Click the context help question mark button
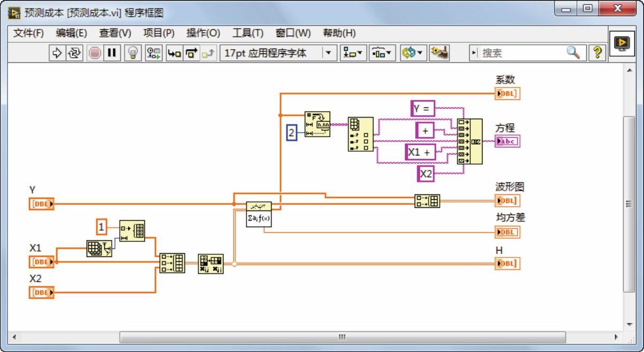 [x=596, y=52]
